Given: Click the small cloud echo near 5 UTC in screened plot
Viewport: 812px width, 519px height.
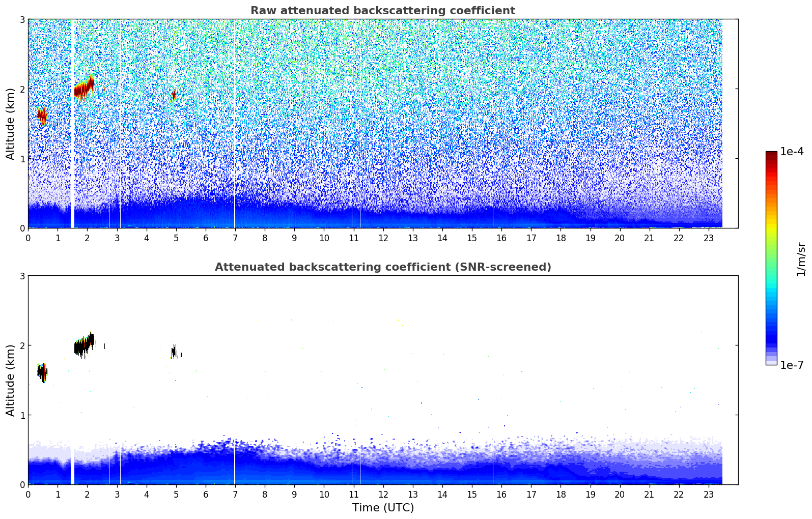Looking at the screenshot, I should pyautogui.click(x=175, y=352).
